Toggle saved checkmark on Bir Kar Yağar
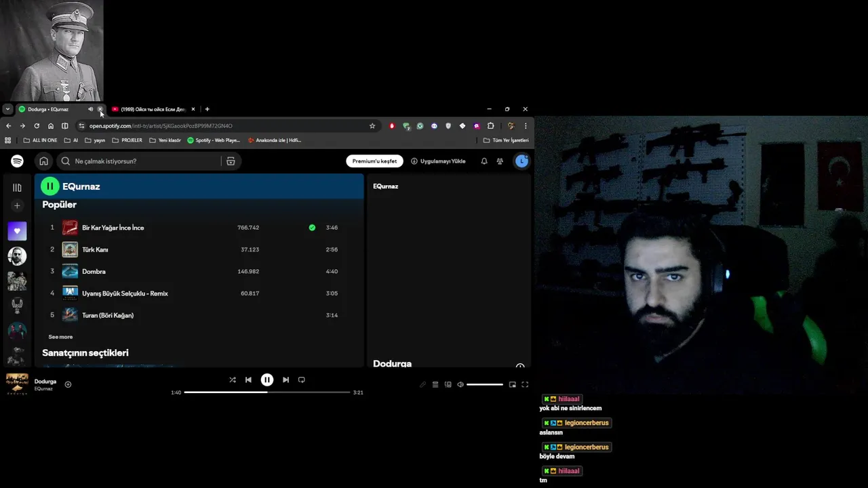This screenshot has height=488, width=868. 312,228
